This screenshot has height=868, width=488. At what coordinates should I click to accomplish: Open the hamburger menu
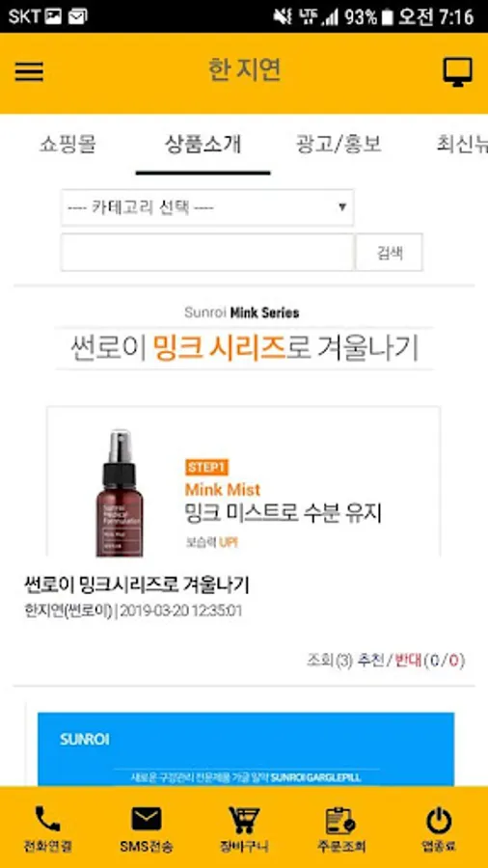(x=29, y=70)
